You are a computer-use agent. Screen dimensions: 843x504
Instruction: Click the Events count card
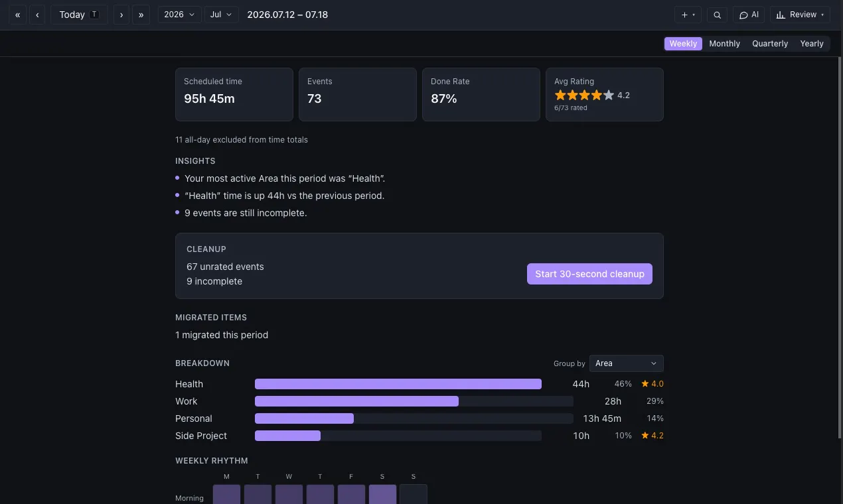click(358, 94)
